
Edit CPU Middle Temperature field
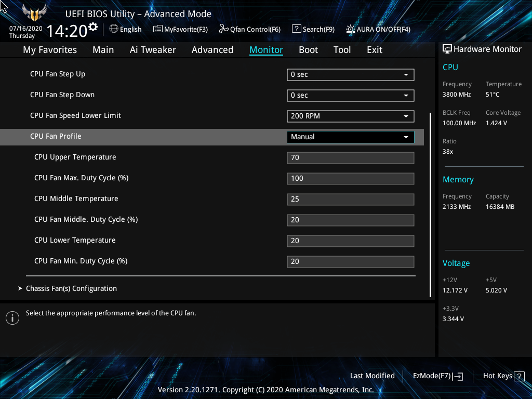click(x=351, y=199)
